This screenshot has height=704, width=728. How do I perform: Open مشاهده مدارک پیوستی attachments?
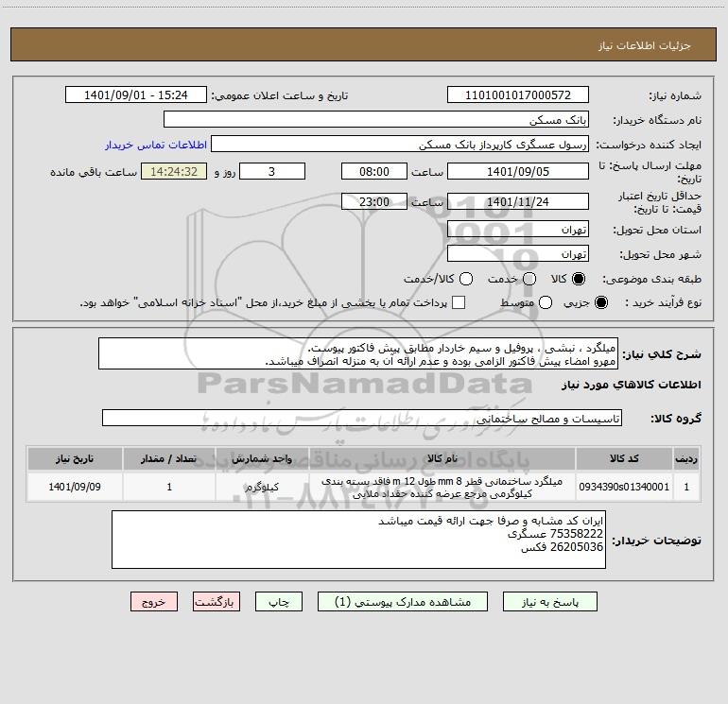click(x=410, y=601)
